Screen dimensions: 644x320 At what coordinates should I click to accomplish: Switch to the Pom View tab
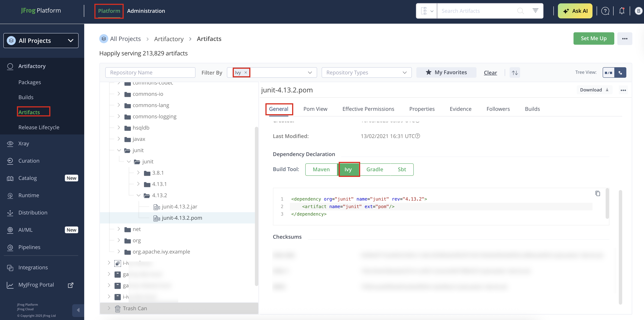315,109
